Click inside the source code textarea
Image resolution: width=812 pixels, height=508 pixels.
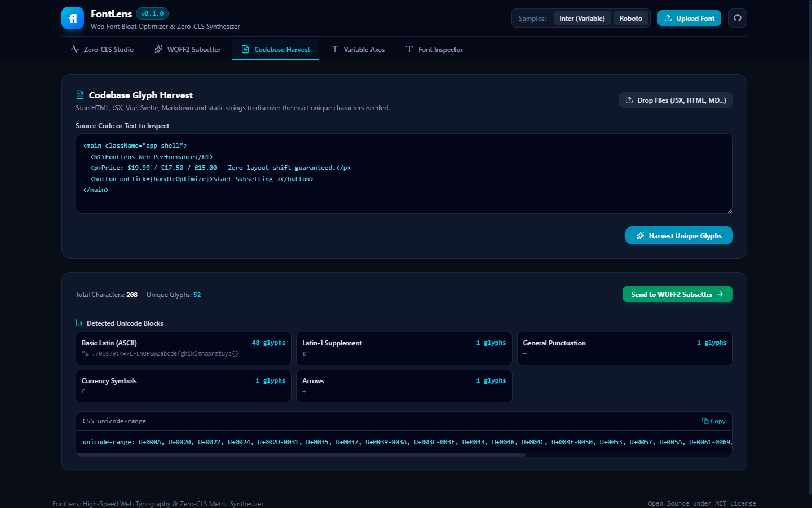point(404,173)
